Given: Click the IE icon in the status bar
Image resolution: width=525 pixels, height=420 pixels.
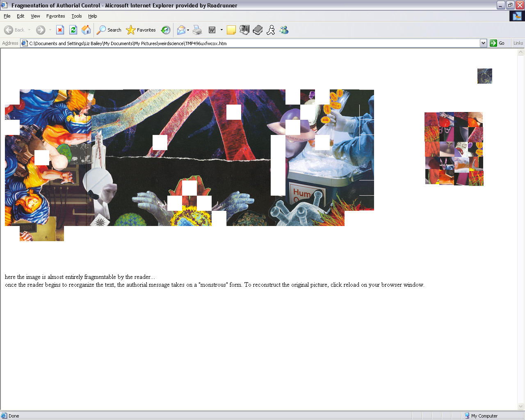Looking at the screenshot, I should pyautogui.click(x=4, y=415).
